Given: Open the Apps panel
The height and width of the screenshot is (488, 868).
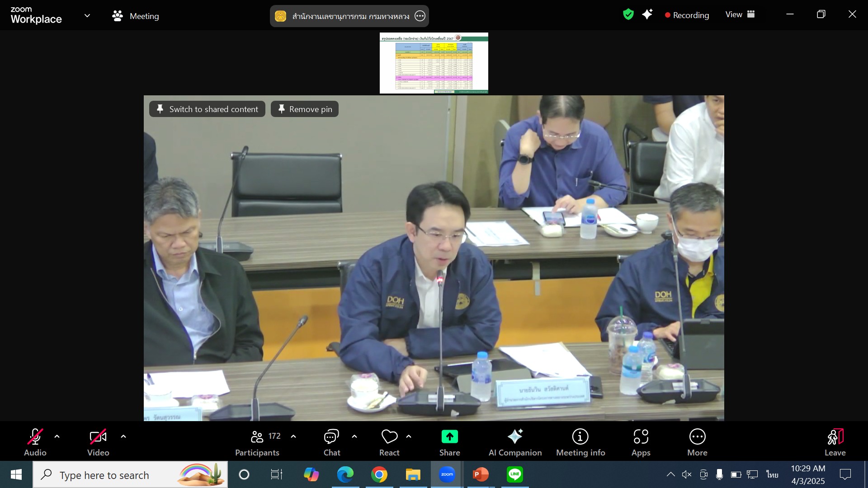Looking at the screenshot, I should [x=641, y=441].
